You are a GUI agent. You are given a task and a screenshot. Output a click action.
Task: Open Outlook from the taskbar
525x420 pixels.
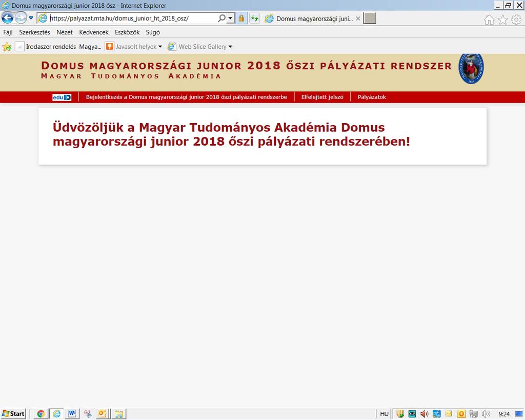click(x=103, y=414)
